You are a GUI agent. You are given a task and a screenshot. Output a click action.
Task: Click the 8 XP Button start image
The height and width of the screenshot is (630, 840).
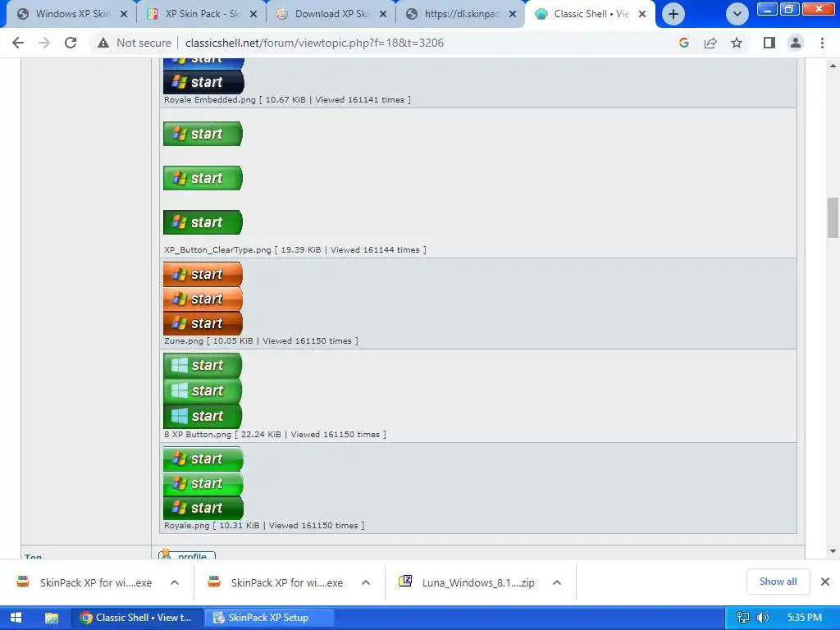tap(203, 390)
